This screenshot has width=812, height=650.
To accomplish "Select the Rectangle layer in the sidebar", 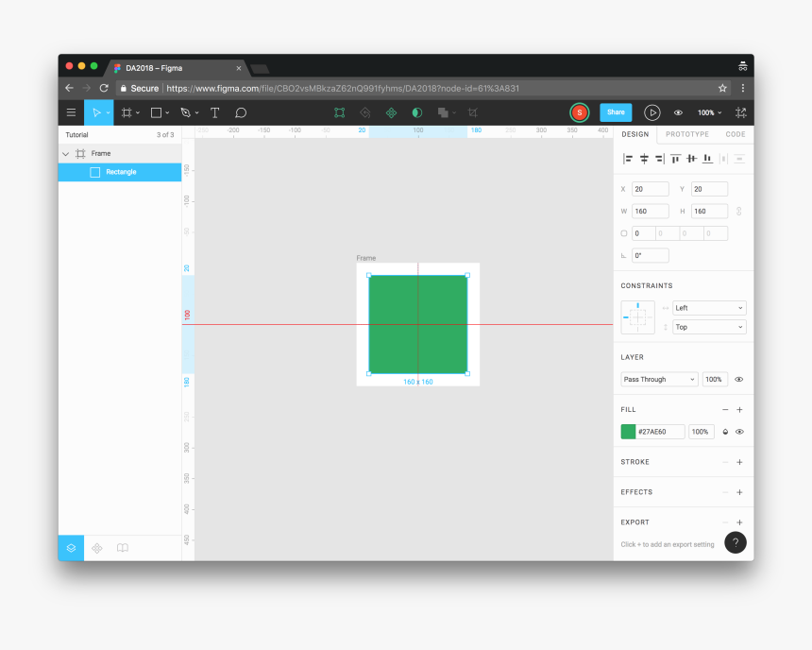I will [120, 171].
